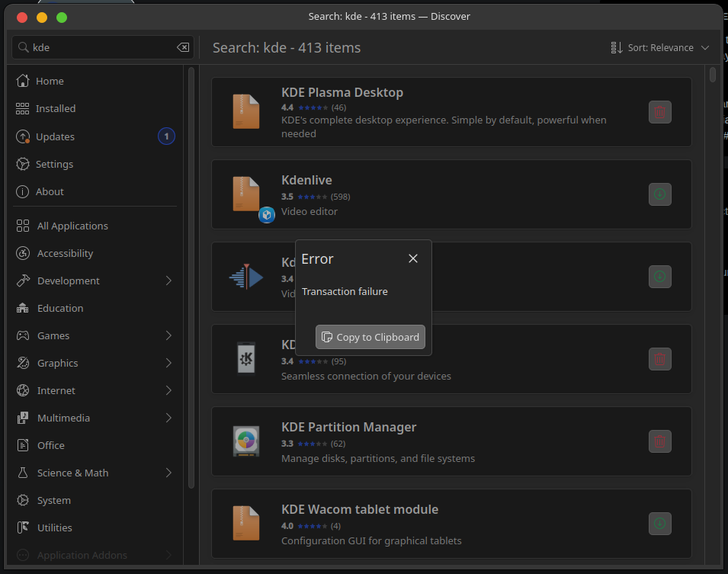Install Kdenlive with the download button
728x574 pixels.
[659, 194]
